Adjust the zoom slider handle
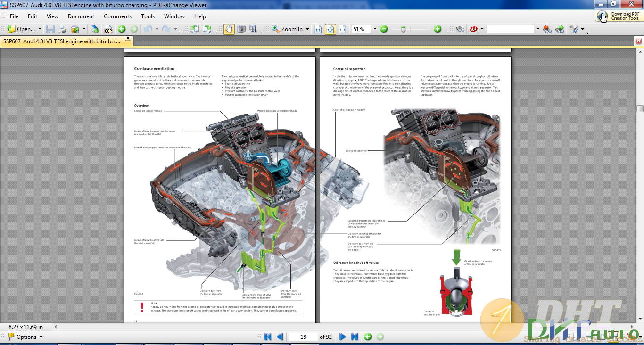Image resolution: width=644 pixels, height=345 pixels. [403, 29]
